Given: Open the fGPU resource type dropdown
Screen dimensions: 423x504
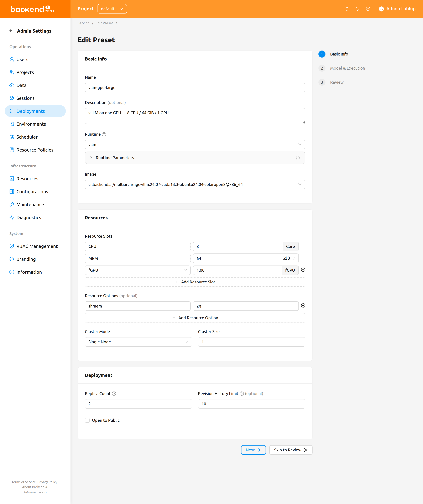Looking at the screenshot, I should (x=138, y=270).
